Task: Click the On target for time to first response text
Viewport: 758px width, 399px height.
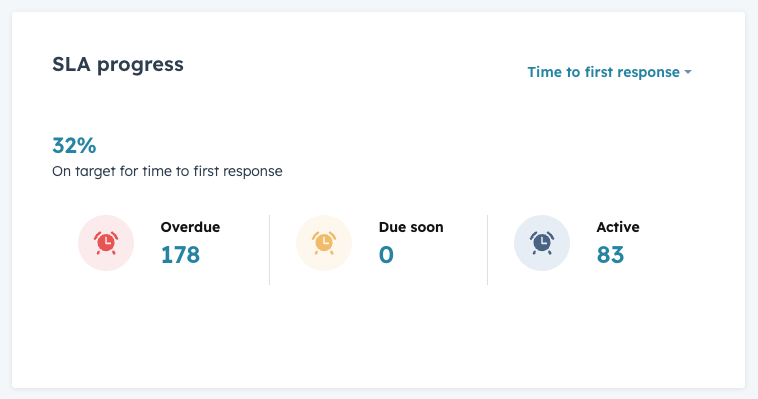Action: (167, 171)
